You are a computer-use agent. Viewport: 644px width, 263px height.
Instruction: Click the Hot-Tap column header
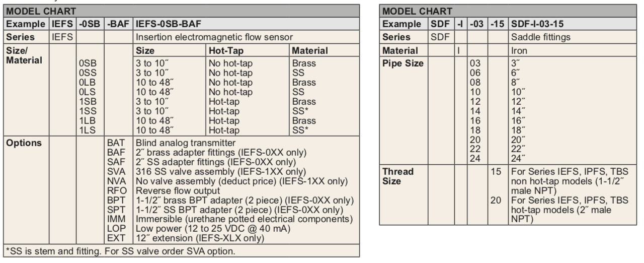pos(226,51)
